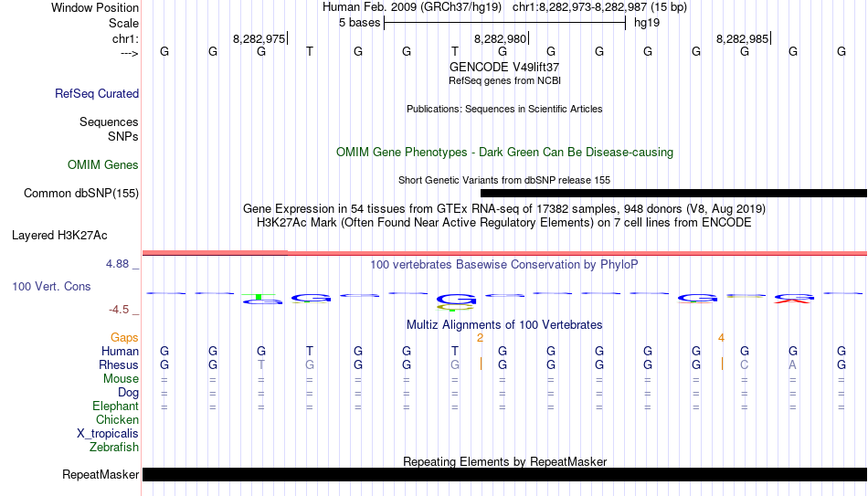Click the 8,282,975 position label
Image resolution: width=868 pixels, height=496 pixels.
click(259, 38)
